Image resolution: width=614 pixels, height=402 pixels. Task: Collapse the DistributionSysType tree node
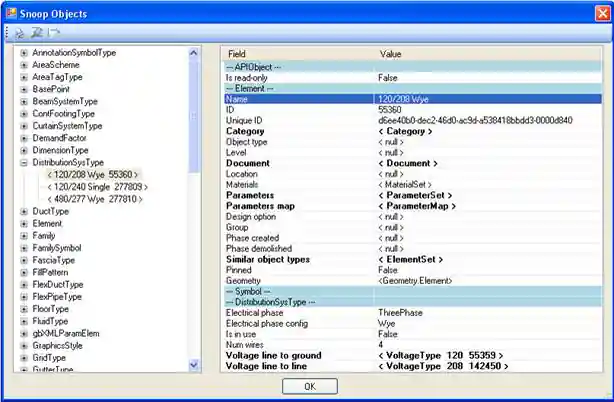pyautogui.click(x=23, y=162)
